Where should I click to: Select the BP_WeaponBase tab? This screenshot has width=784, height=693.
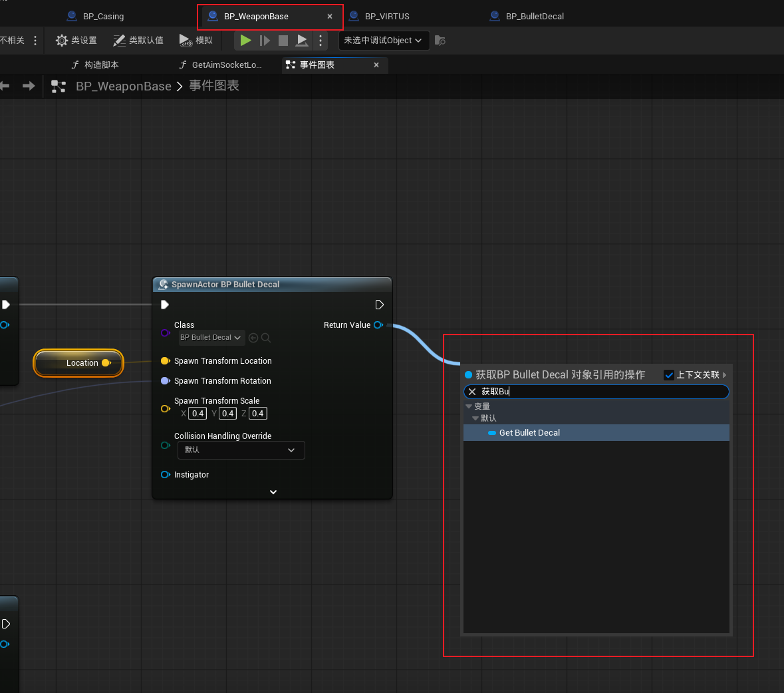(x=256, y=16)
